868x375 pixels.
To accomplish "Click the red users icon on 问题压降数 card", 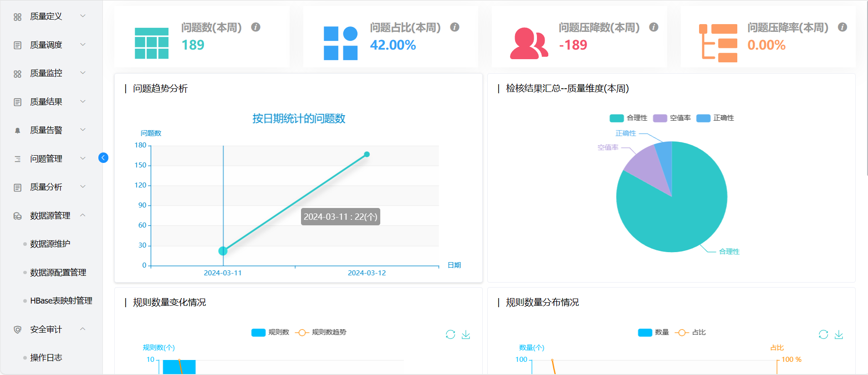I will coord(529,43).
